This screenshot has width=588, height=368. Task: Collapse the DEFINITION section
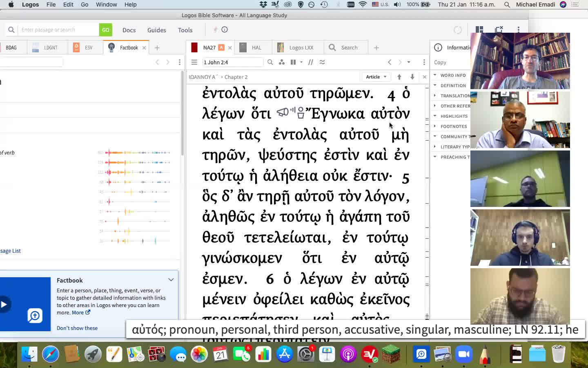(x=435, y=85)
